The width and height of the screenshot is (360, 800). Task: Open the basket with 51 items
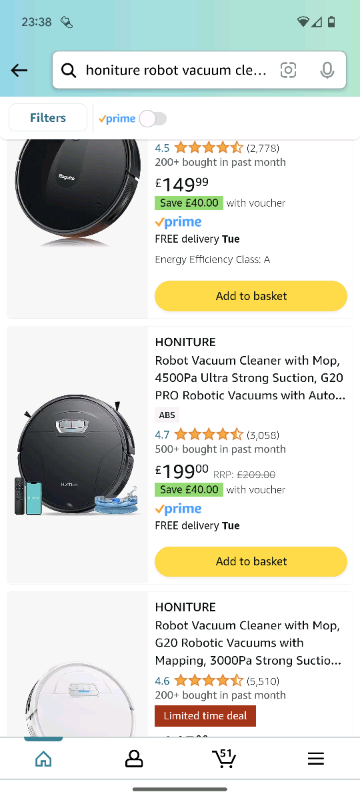click(x=224, y=758)
